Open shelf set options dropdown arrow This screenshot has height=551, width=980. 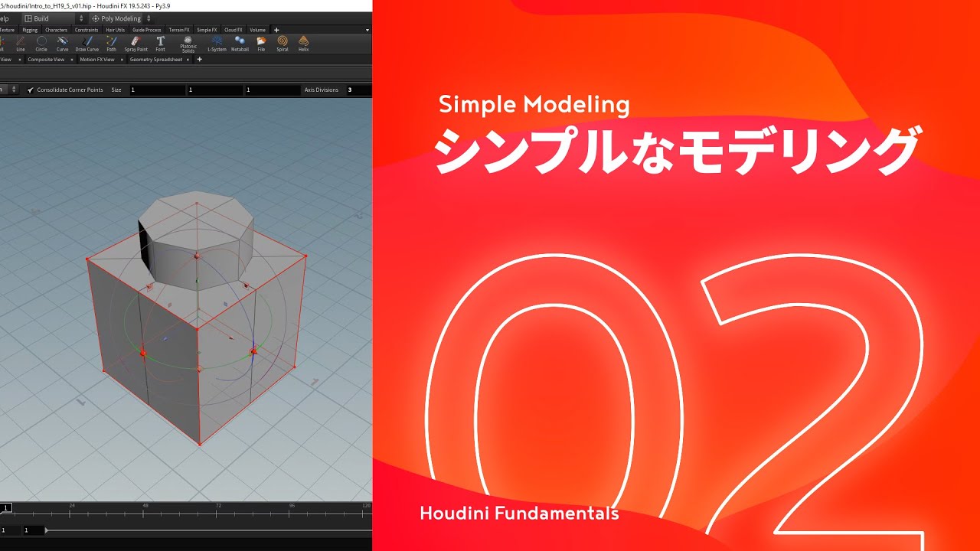(367, 30)
